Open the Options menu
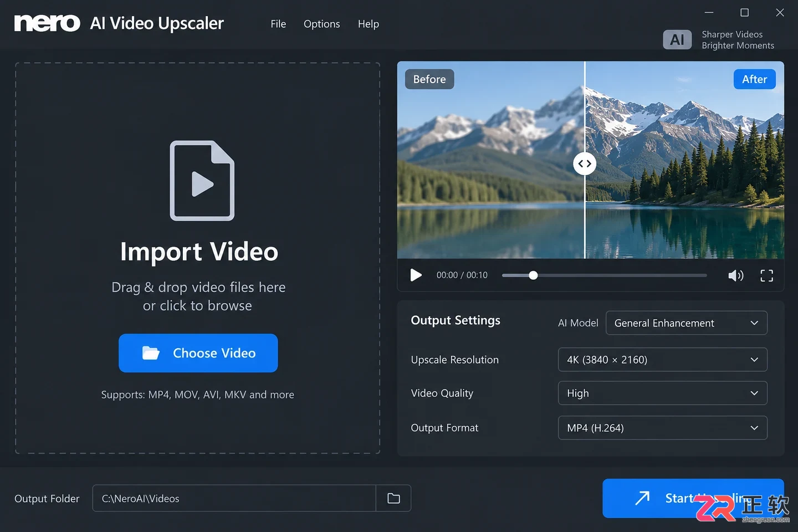Viewport: 798px width, 532px height. [321, 24]
